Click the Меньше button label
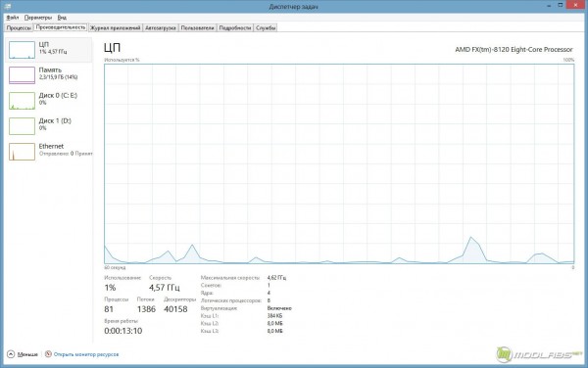Viewport: 588px width, 368px height. coord(27,354)
